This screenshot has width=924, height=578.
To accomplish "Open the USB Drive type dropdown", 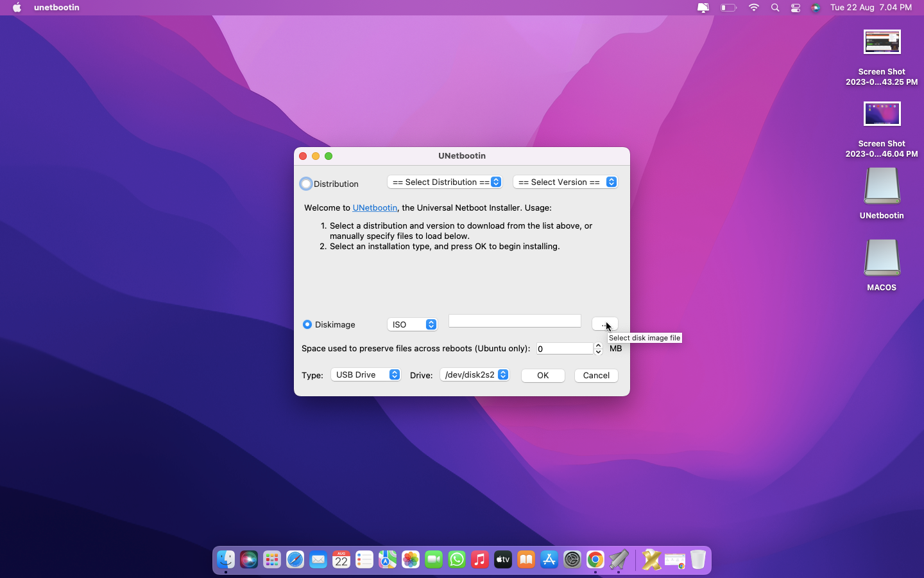I will coord(366,374).
